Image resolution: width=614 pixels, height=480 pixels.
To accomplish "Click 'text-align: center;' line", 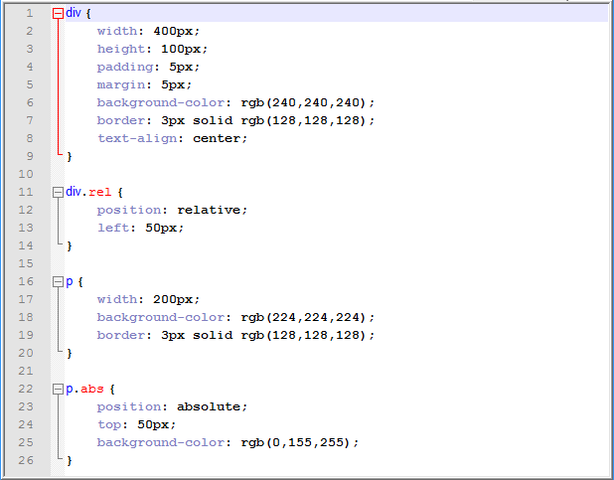I will pos(172,139).
